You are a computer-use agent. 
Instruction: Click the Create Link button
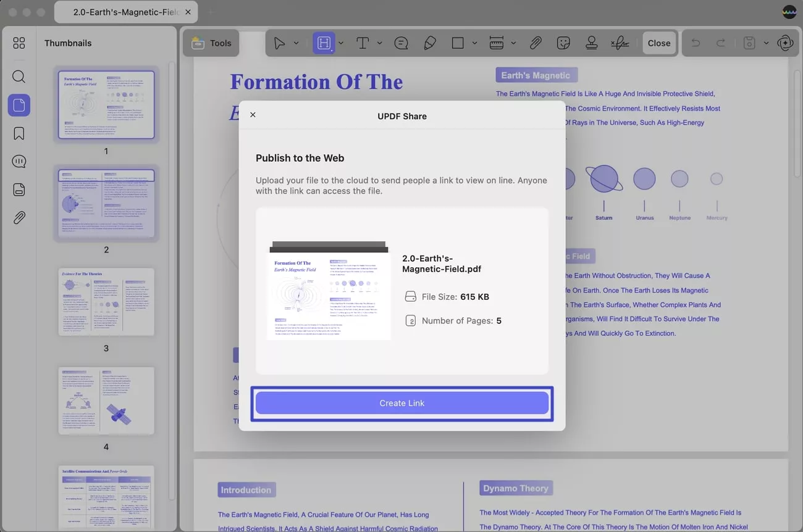401,403
